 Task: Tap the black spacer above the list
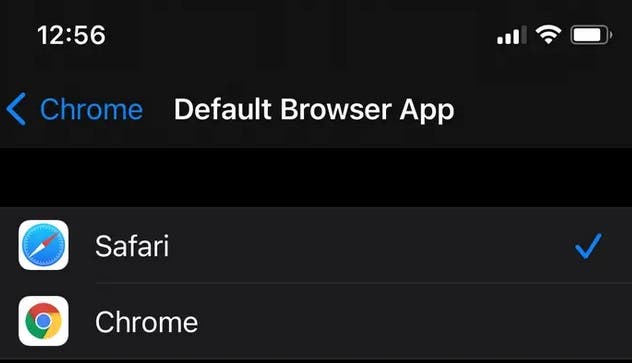[316, 177]
